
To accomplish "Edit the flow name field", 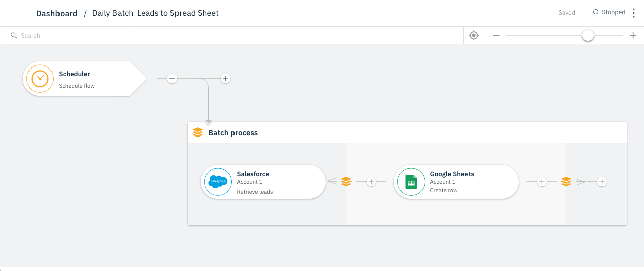I will (181, 14).
